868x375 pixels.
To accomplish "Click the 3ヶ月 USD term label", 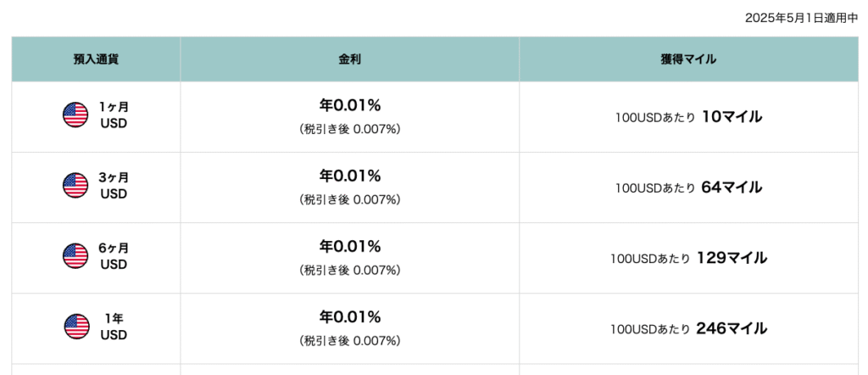I will coord(114,186).
